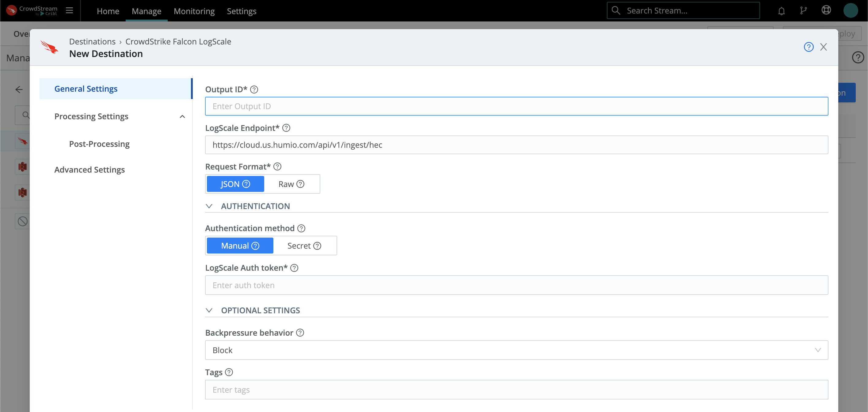The height and width of the screenshot is (412, 868).
Task: Click the CrowdStream logo
Action: coord(32,10)
